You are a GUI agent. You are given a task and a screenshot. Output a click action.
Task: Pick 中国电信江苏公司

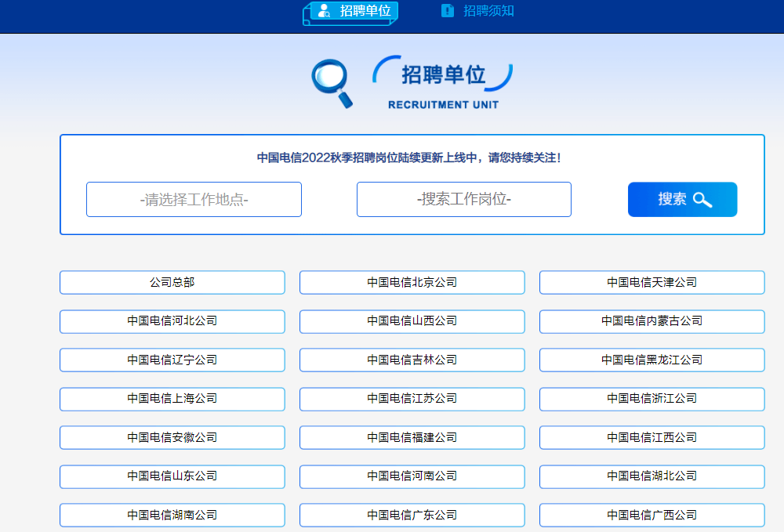point(412,399)
